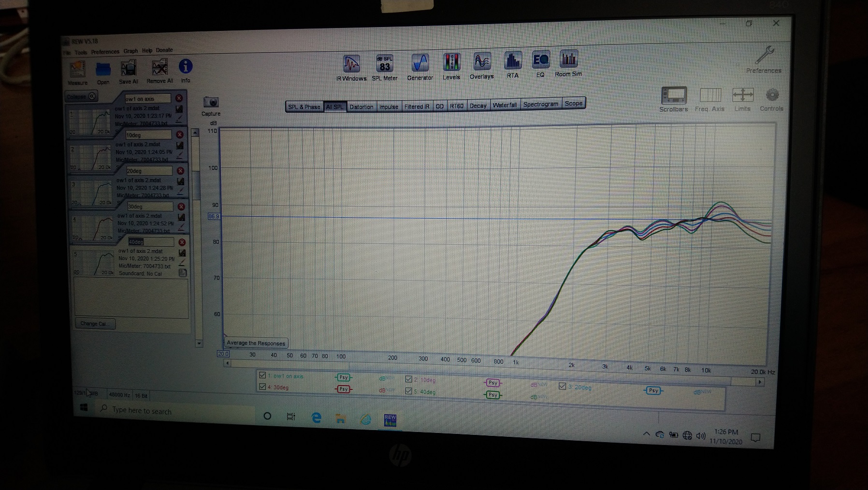Image resolution: width=868 pixels, height=490 pixels.
Task: Remove the 20deg measurement
Action: [180, 171]
